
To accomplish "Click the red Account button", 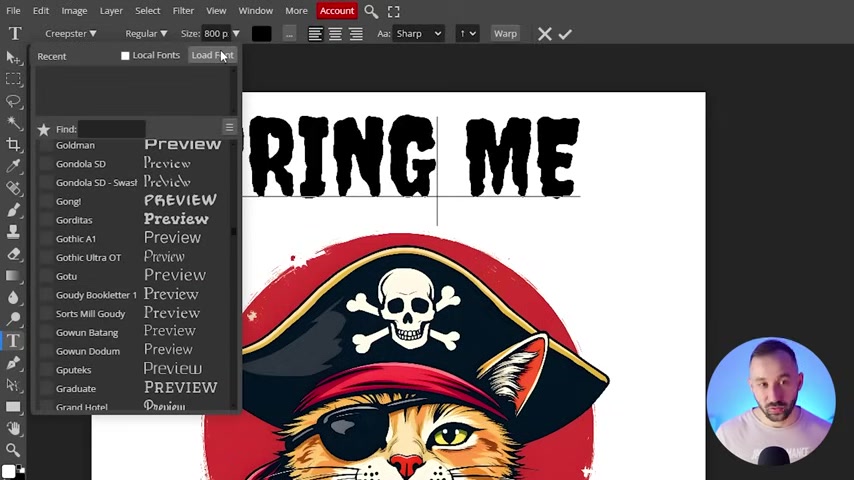I will pos(337,11).
